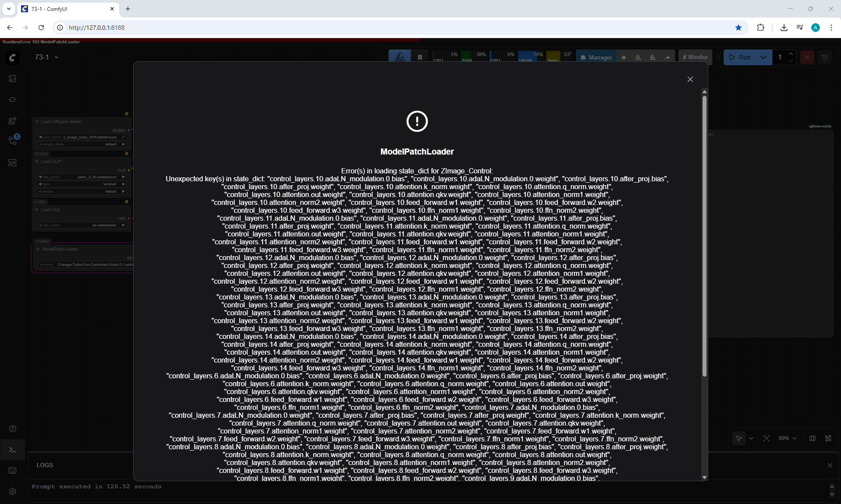Image resolution: width=841 pixels, height=504 pixels.
Task: Expand the Run button dropdown arrow
Action: (x=763, y=57)
